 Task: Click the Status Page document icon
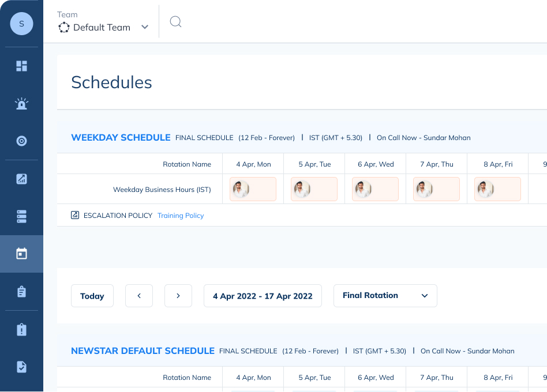pos(21,367)
